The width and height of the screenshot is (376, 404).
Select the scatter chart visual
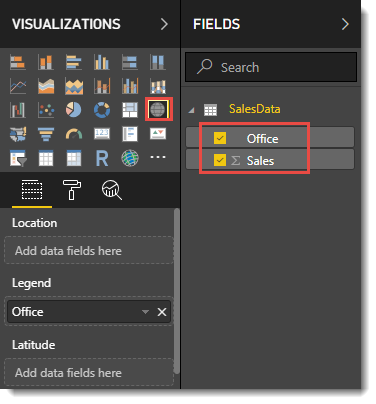[x=46, y=110]
